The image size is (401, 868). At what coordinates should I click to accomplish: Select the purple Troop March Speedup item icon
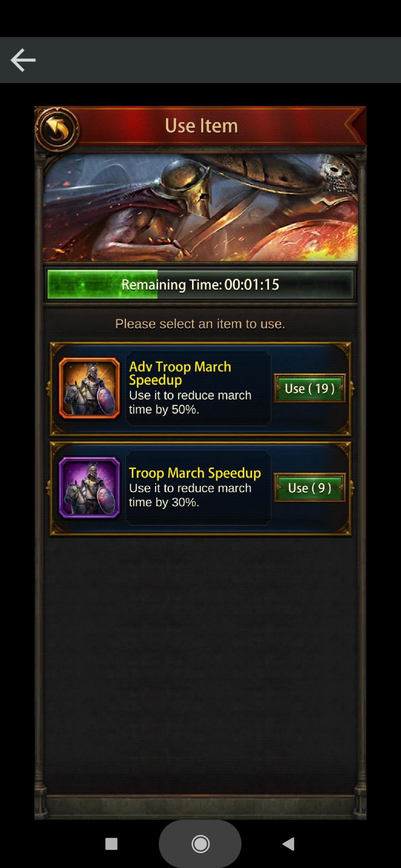click(89, 487)
